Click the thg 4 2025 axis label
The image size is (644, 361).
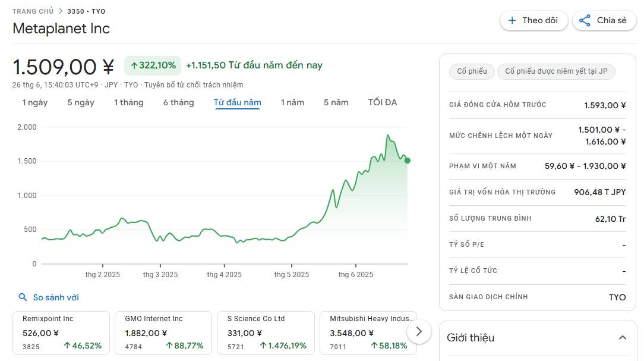coord(224,274)
